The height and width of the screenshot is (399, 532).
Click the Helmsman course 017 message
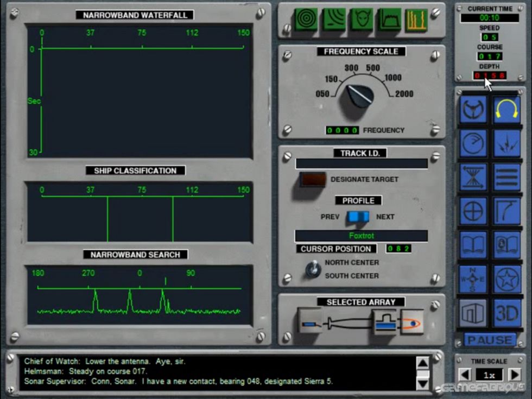[86, 371]
